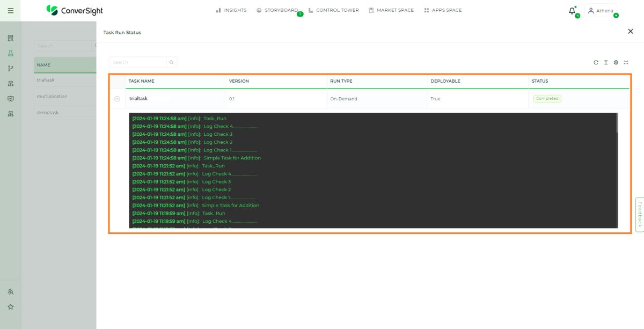Focus the Task Run Status search field
This screenshot has height=329, width=644.
[138, 62]
